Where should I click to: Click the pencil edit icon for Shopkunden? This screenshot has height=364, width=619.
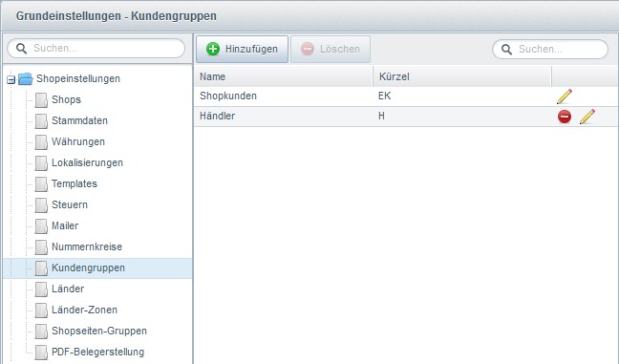click(565, 96)
